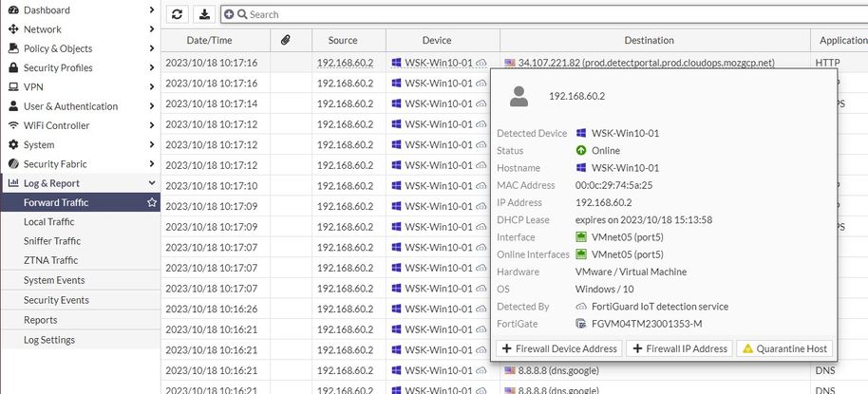Screen dimensions: 868x394
Task: Expand the Network menu chevron
Action: 152,29
